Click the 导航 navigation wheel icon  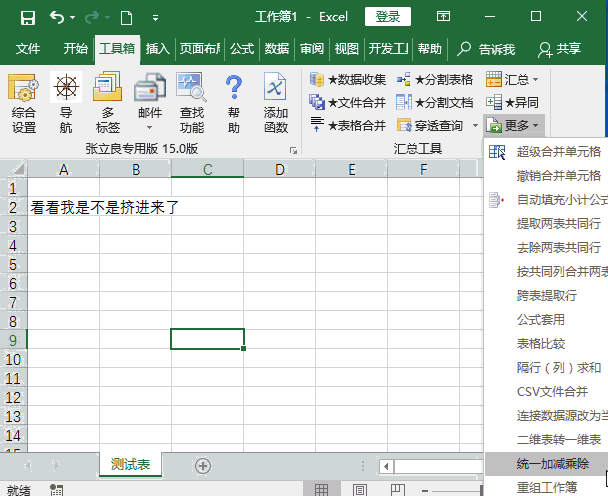[66, 90]
